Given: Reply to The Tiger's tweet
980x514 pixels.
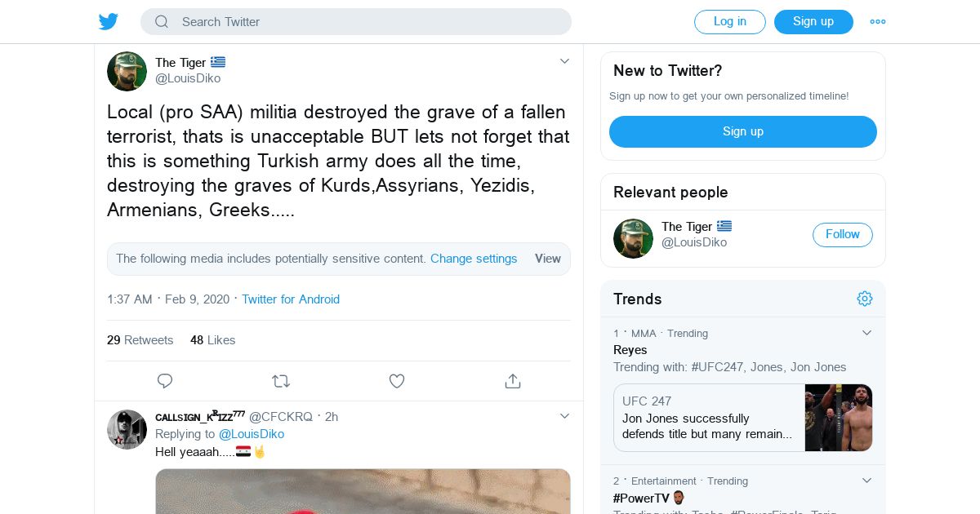Looking at the screenshot, I should [x=165, y=381].
